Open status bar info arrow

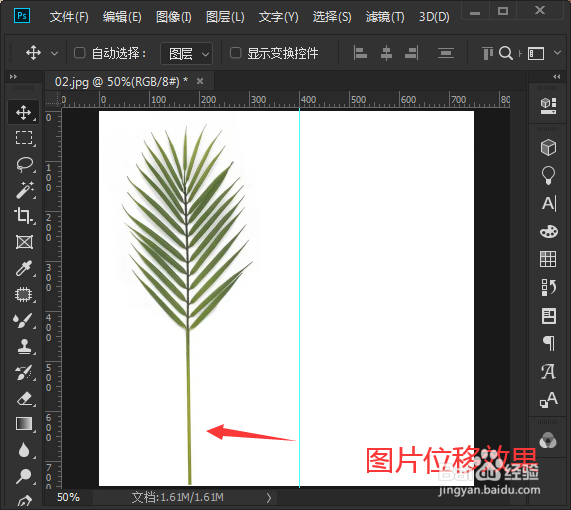269,498
